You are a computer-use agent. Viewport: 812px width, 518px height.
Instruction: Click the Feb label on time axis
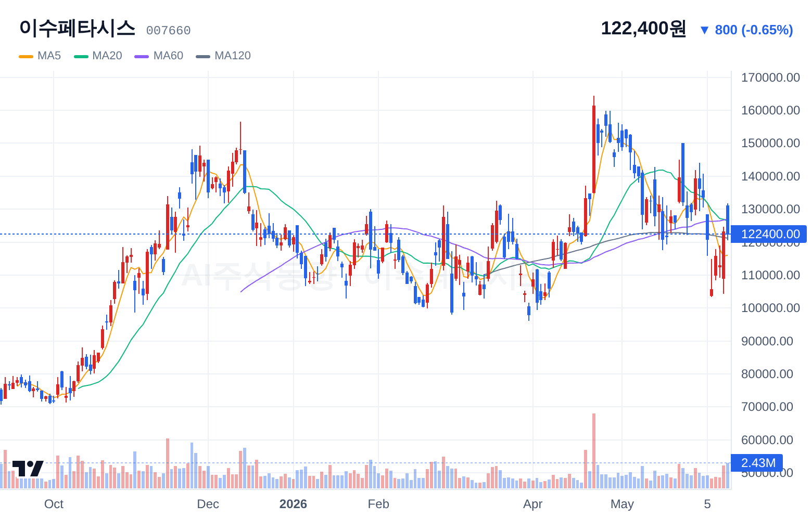click(378, 504)
